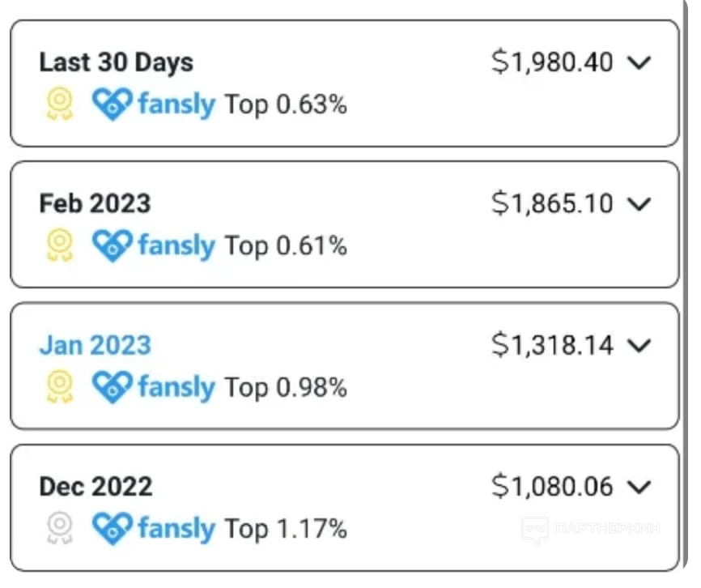Select the Feb 2023 heading
The width and height of the screenshot is (701, 588).
95,203
